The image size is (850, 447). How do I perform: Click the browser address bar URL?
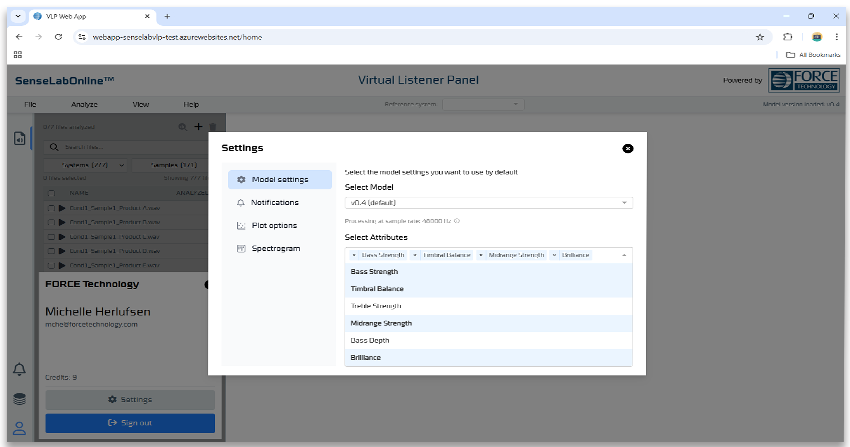coord(177,37)
